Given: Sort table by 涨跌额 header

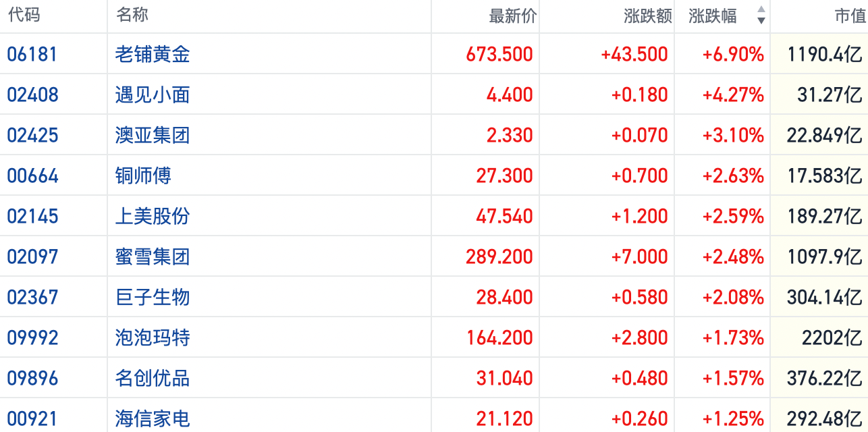Looking at the screenshot, I should (x=647, y=16).
